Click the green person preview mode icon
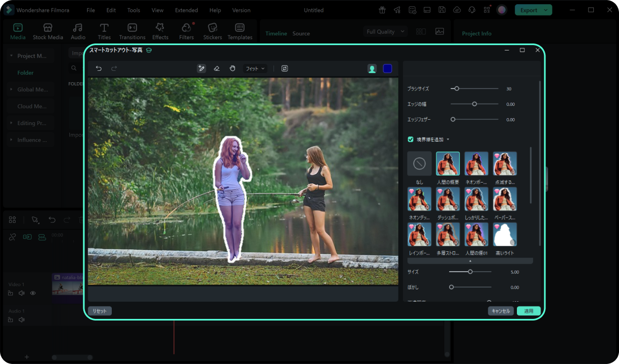Screen dimensions: 619x364 click(372, 69)
